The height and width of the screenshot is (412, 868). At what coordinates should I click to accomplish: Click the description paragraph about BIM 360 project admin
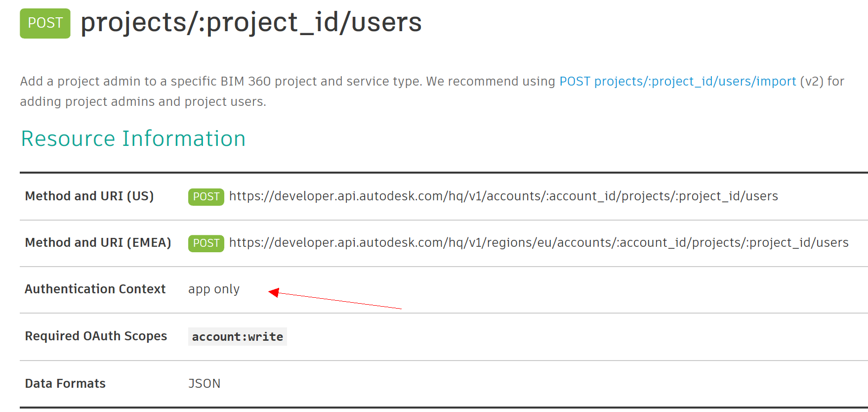pyautogui.click(x=432, y=92)
